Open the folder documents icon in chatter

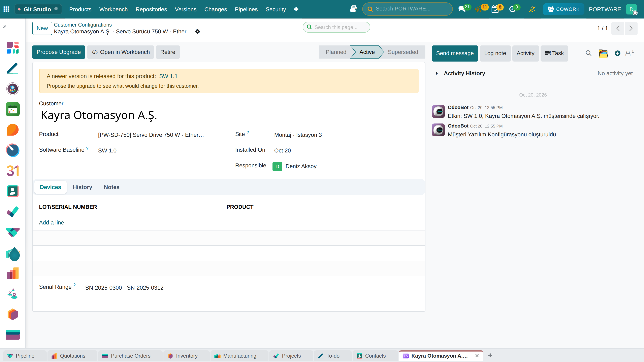pos(603,53)
